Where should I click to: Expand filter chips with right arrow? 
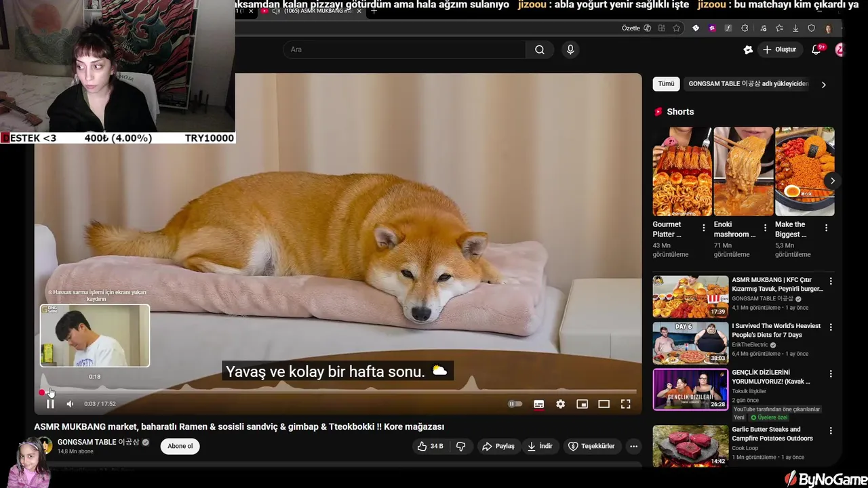823,85
